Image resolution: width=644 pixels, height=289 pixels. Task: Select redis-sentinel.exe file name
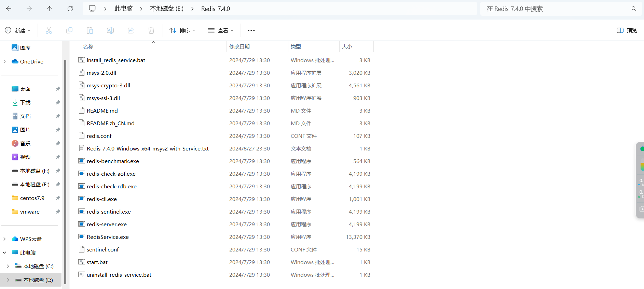coord(109,212)
